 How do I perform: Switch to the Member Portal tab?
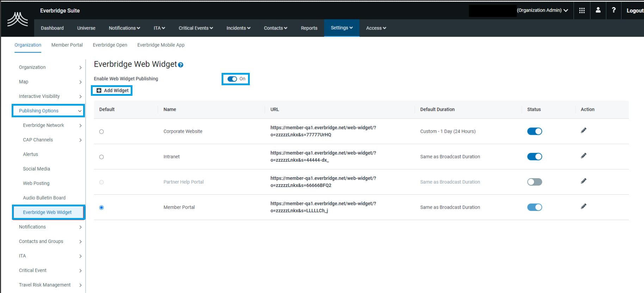67,45
